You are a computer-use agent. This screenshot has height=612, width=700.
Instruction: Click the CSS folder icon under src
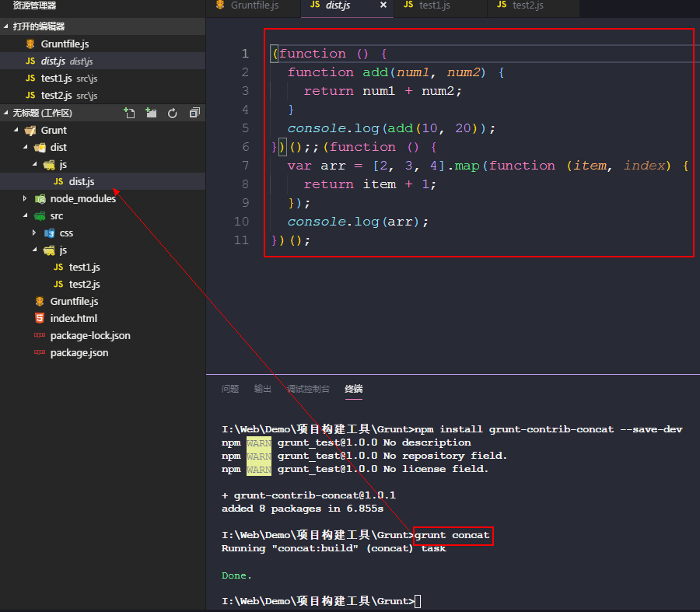coord(49,233)
